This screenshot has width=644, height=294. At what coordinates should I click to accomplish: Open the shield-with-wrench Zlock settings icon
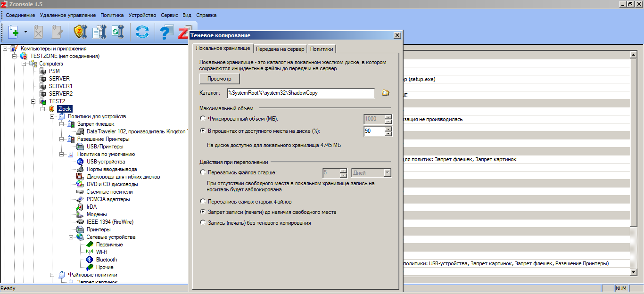coord(81,32)
